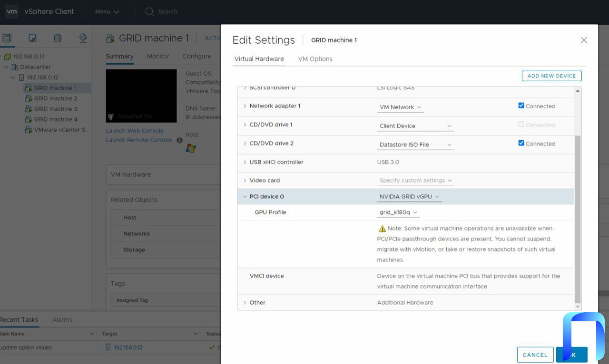Switch to Recent Tasks tab
This screenshot has height=364, width=609.
19,320
